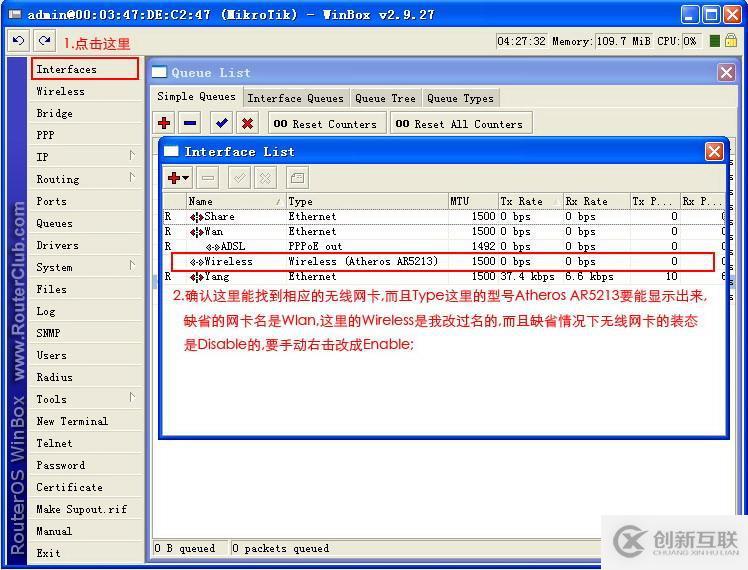Switch to the Interface Queues tab
Image resolution: width=748 pixels, height=570 pixels.
click(x=295, y=98)
